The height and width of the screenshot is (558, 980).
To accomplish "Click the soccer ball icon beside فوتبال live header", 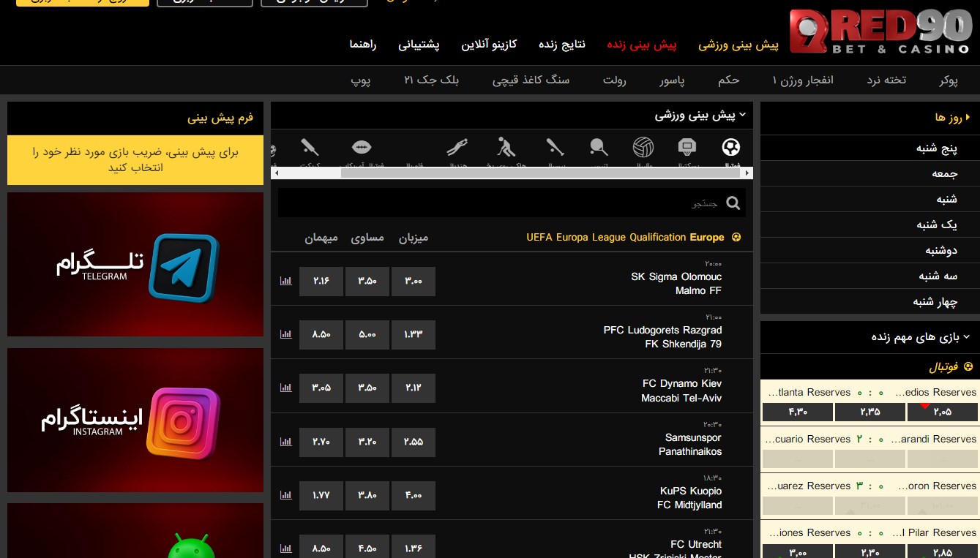I will pyautogui.click(x=968, y=366).
